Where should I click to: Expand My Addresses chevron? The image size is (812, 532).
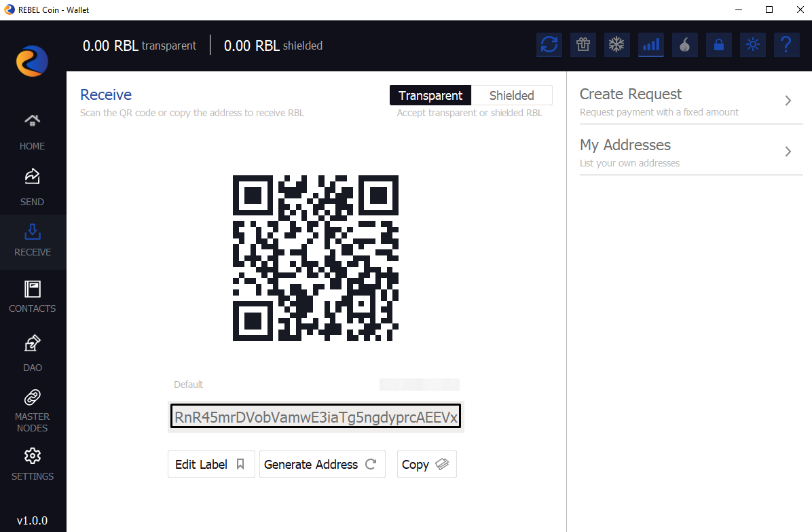coord(788,152)
